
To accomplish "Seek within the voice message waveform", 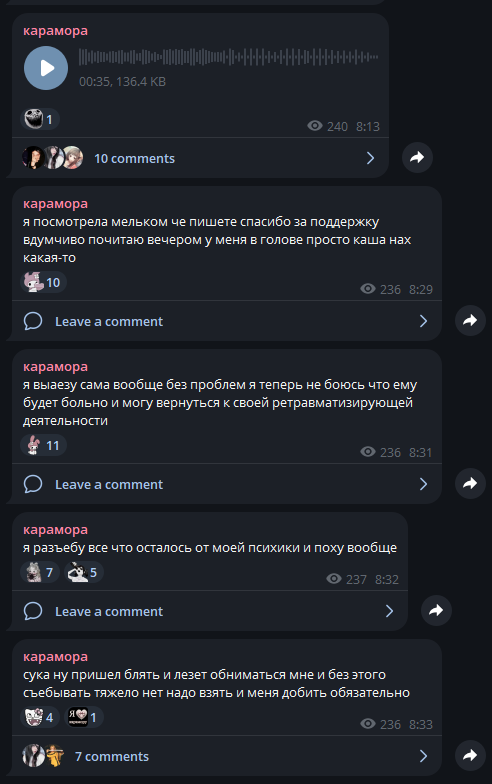I will 228,57.
